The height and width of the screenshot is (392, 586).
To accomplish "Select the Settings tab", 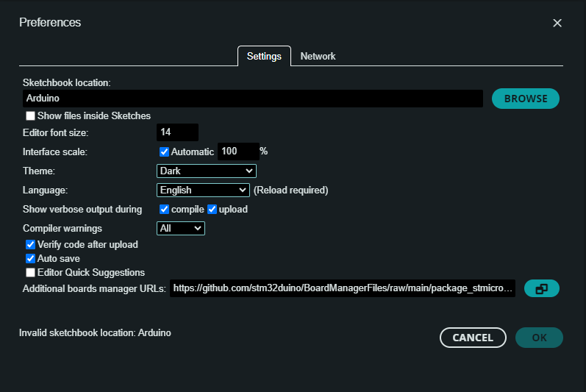I will point(264,57).
